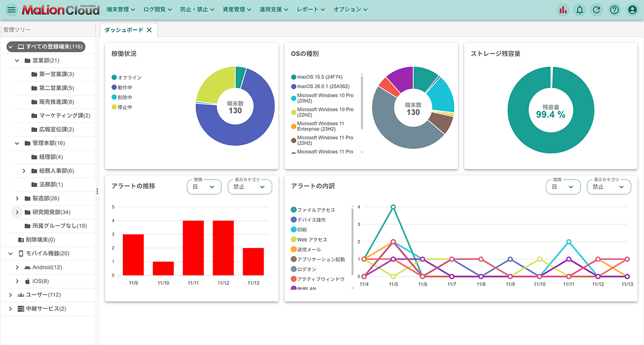Open the help question mark icon

[x=614, y=10]
